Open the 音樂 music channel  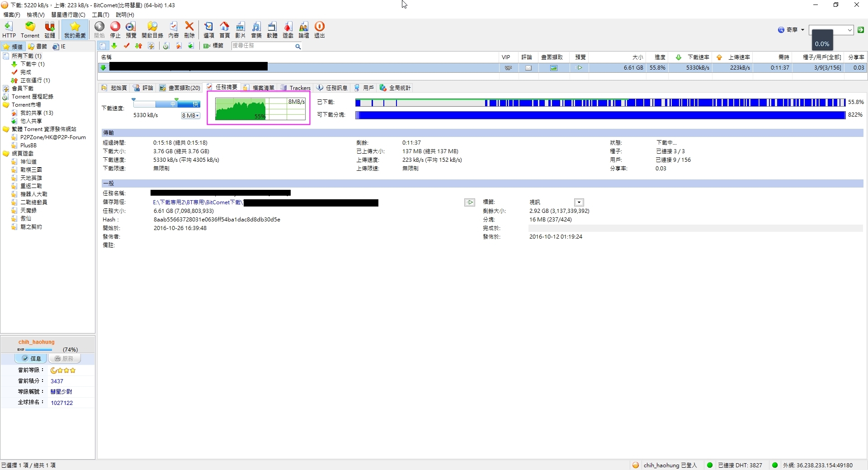pyautogui.click(x=256, y=30)
